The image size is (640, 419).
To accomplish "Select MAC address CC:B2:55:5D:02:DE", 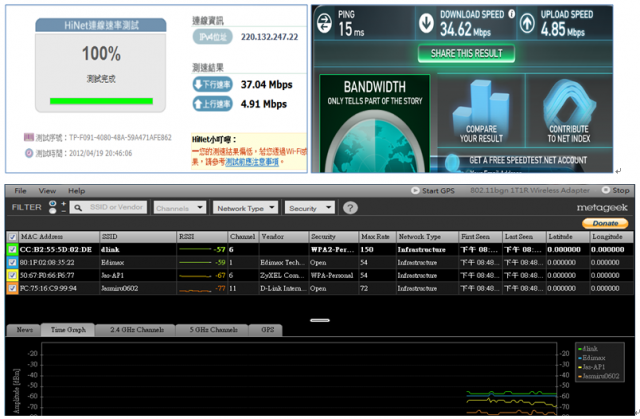I will pos(56,250).
